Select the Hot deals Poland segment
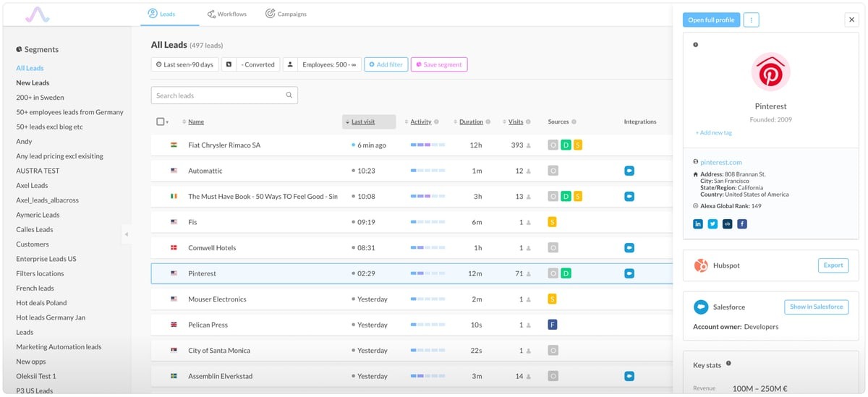Viewport: 868px width, 397px height. pyautogui.click(x=41, y=303)
